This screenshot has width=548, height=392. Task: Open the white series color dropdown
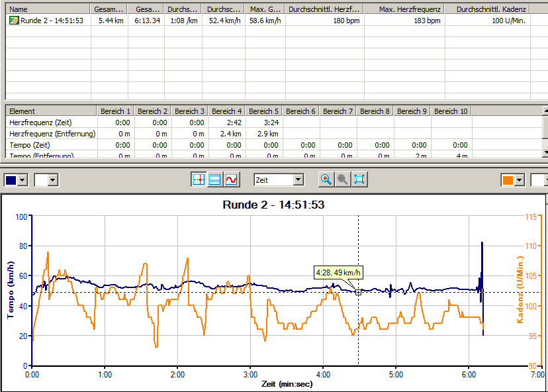pyautogui.click(x=53, y=180)
